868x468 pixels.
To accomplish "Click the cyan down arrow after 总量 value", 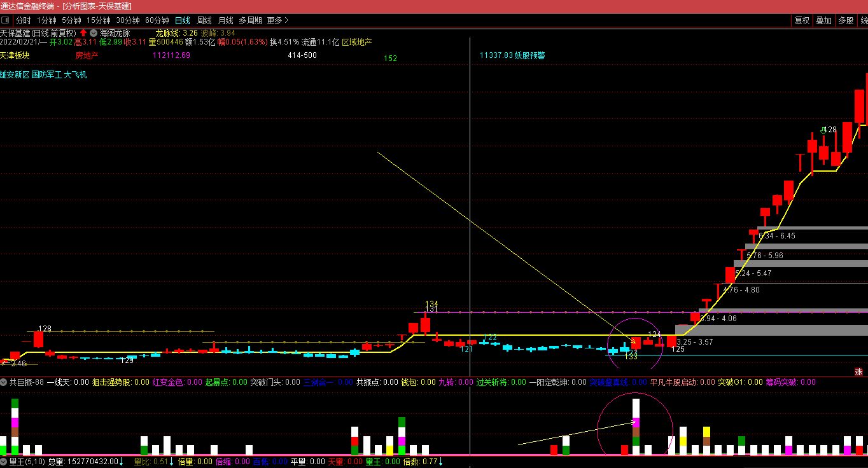I will click(121, 462).
